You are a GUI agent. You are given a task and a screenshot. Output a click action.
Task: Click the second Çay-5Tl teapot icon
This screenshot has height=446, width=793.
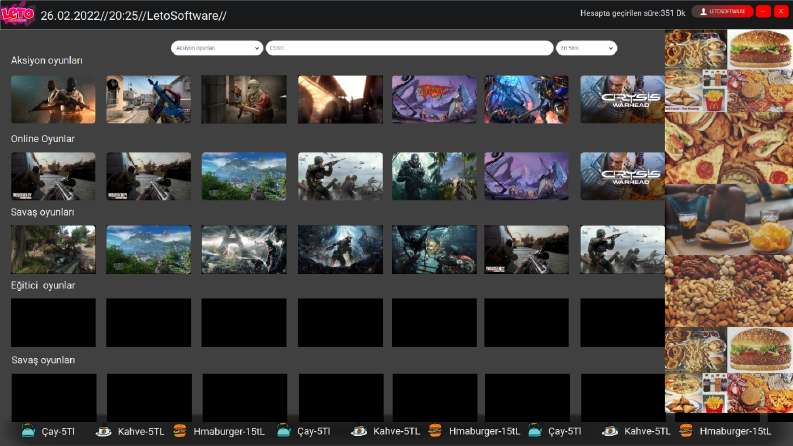point(284,431)
